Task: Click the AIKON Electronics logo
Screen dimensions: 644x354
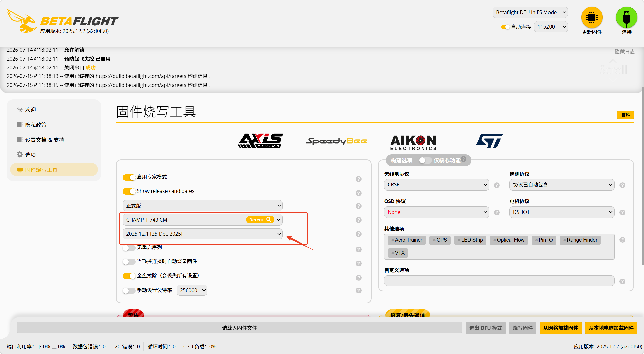Action: pyautogui.click(x=413, y=143)
